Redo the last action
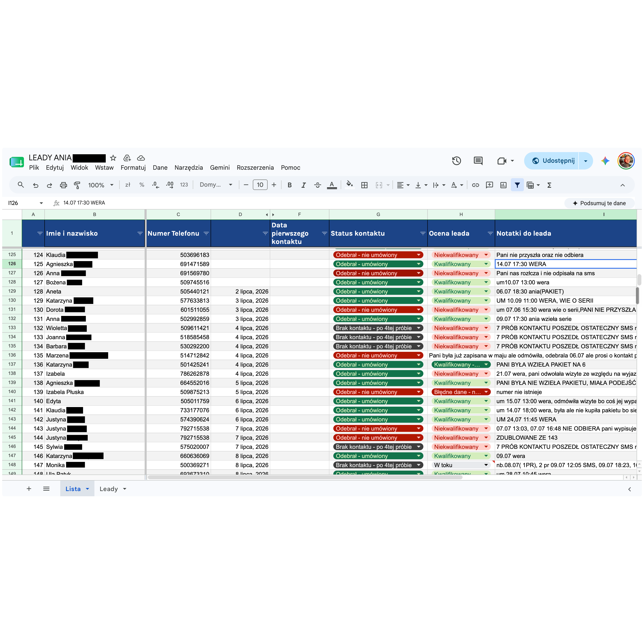This screenshot has width=644, height=644. coord(49,185)
